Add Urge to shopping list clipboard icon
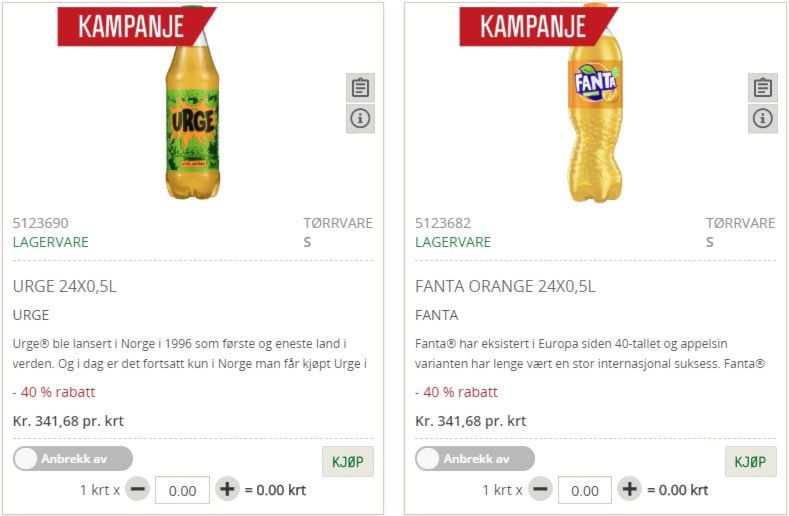The image size is (789, 516). pyautogui.click(x=360, y=88)
